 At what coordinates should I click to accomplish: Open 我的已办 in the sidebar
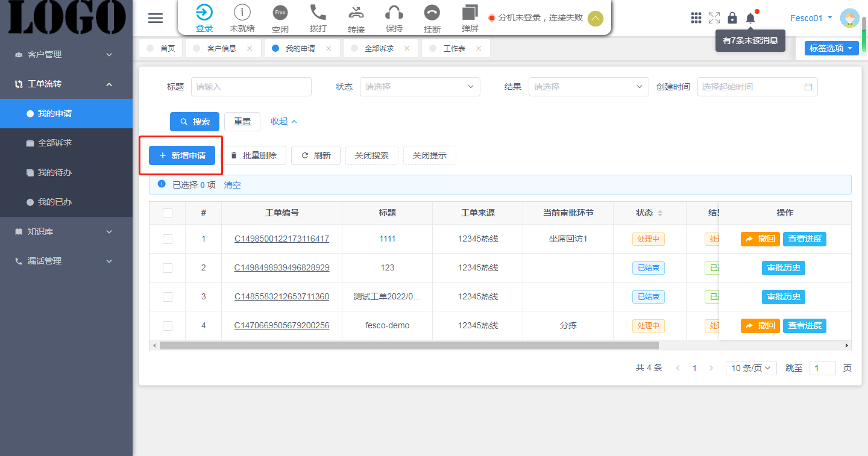click(x=66, y=202)
